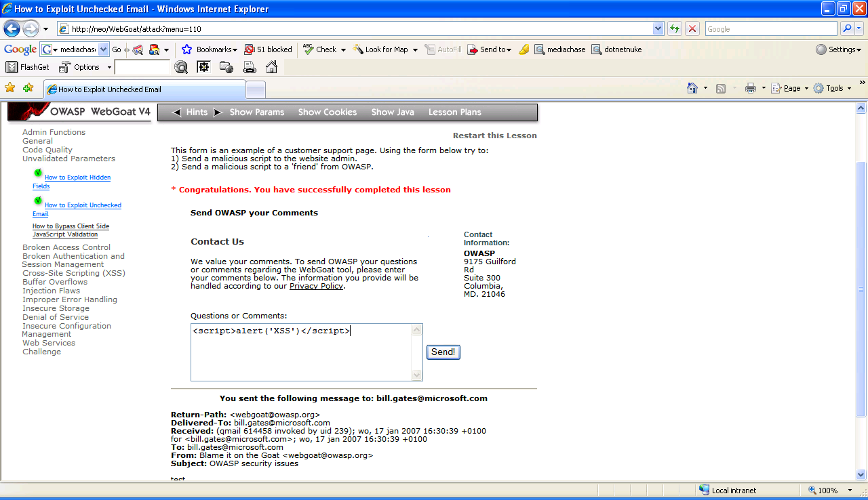The height and width of the screenshot is (500, 868).
Task: Click the red Stop loading icon
Action: (x=692, y=28)
